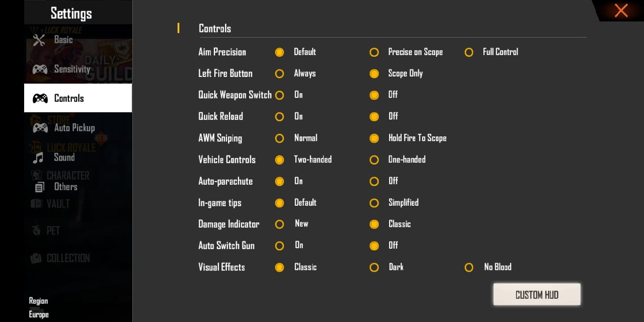Viewport: 644px width, 322px height.
Task: Click the wrench icon beside Basic
Action: [x=39, y=40]
